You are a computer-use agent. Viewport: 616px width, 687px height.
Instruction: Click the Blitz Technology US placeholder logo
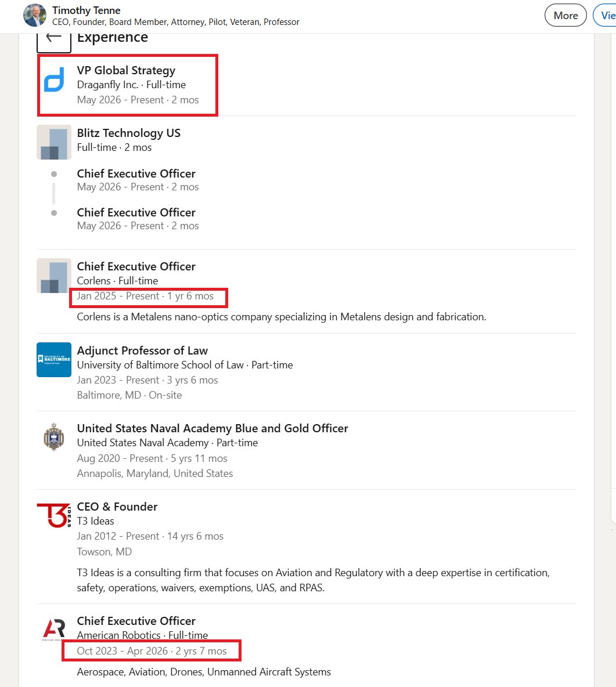coord(54,142)
